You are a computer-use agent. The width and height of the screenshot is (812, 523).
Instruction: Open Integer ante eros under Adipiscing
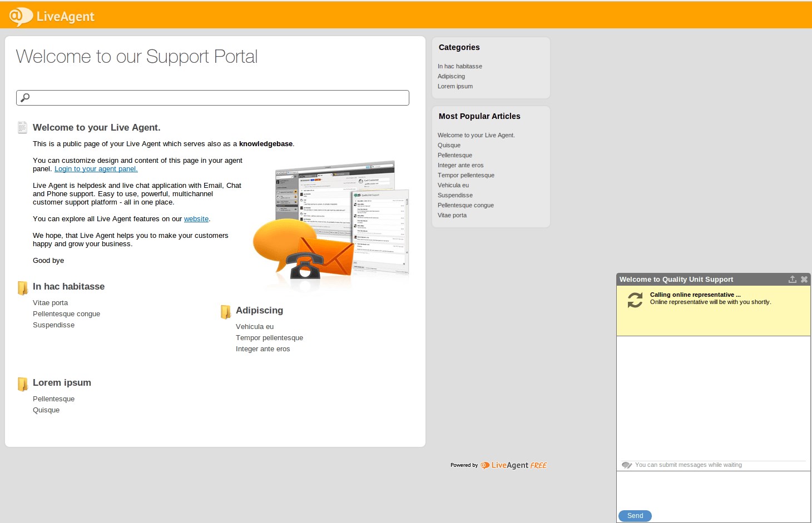click(x=263, y=349)
